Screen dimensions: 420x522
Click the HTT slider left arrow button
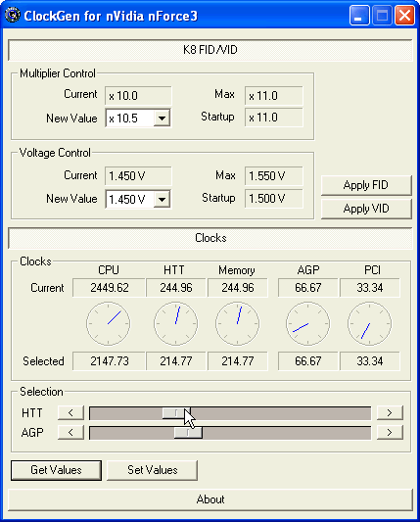click(70, 413)
